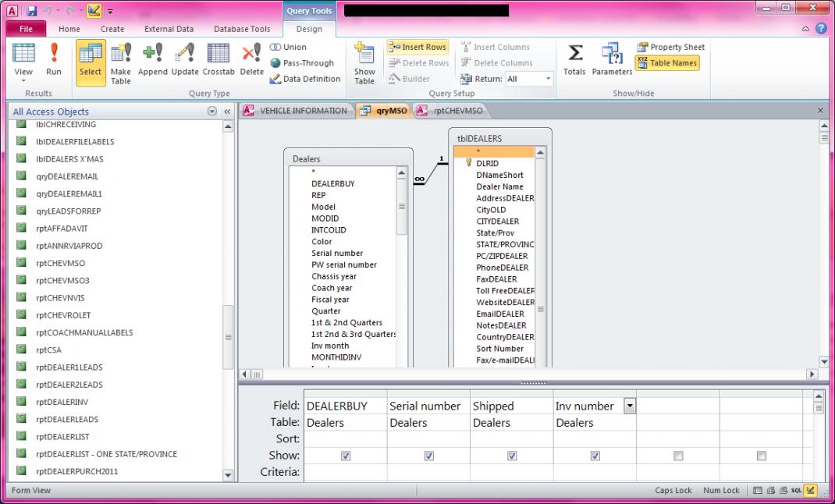Open All Access Objects navigation dropdown
The height and width of the screenshot is (504, 835).
pyautogui.click(x=212, y=112)
